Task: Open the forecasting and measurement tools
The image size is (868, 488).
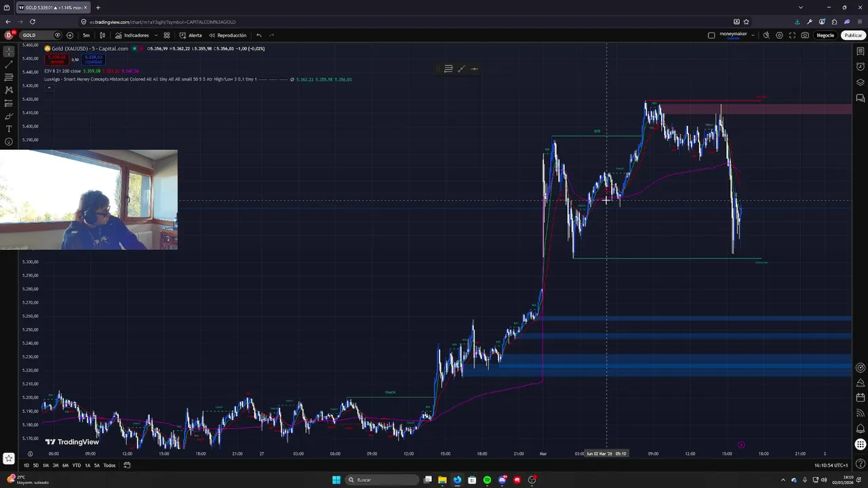Action: [x=9, y=103]
